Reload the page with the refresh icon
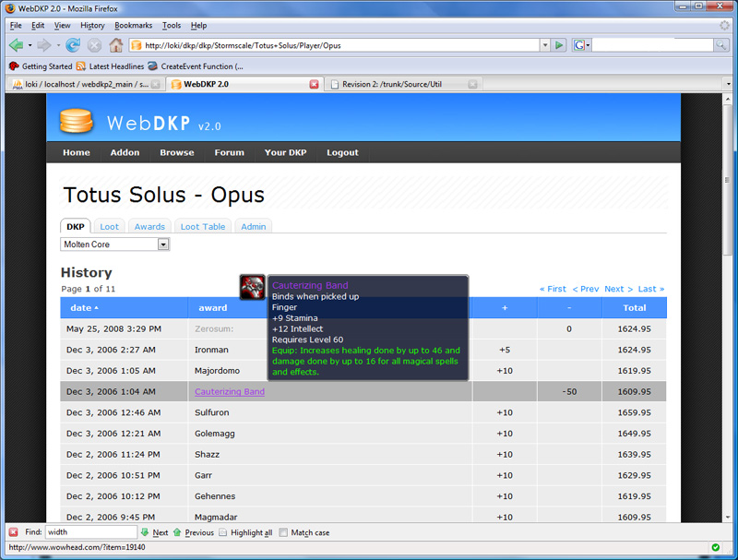 click(73, 44)
